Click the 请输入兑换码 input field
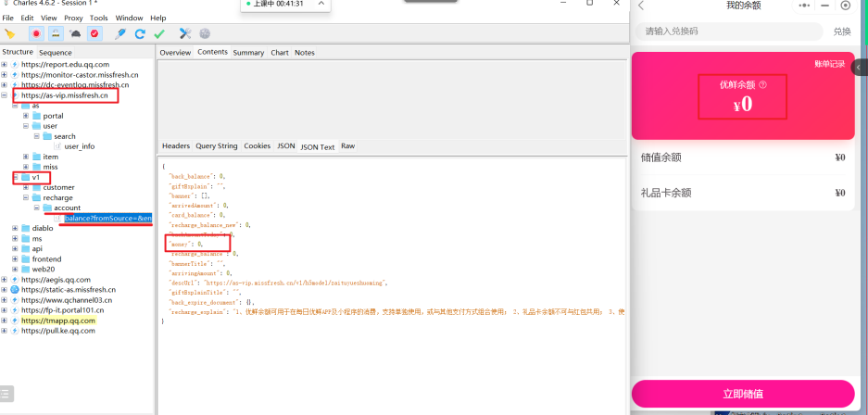 (729, 31)
